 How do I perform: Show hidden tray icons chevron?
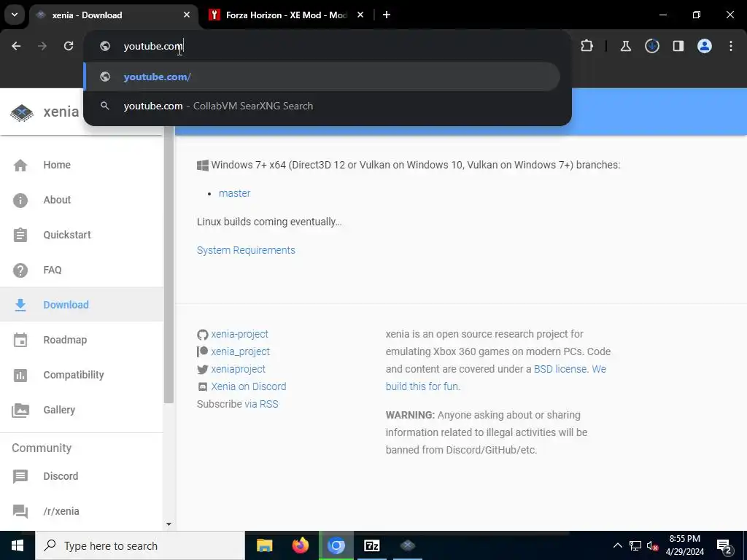[x=617, y=545]
